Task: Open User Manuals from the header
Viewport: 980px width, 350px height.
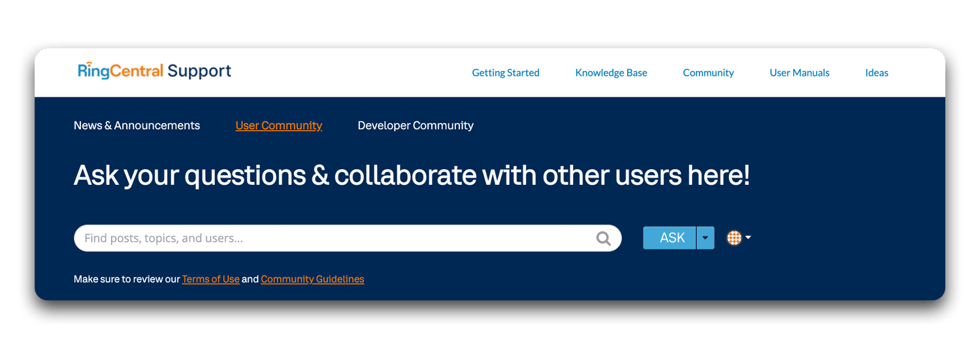Action: coord(799,73)
